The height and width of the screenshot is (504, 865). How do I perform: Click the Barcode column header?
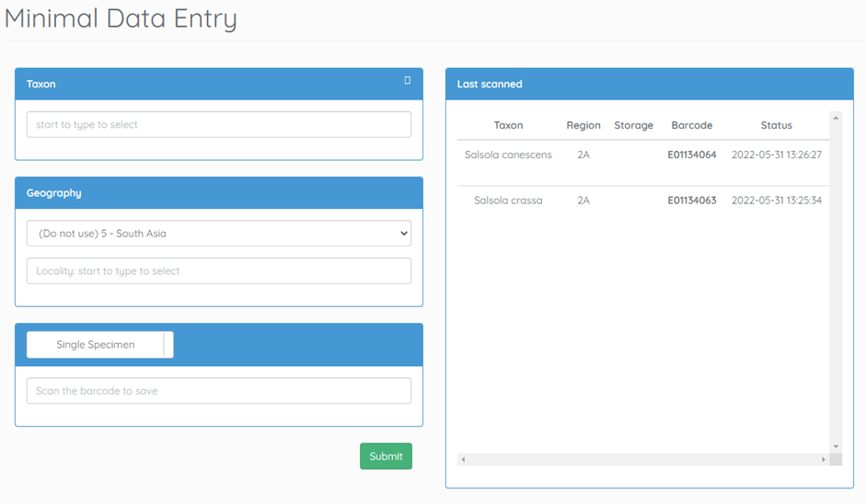[x=692, y=125]
